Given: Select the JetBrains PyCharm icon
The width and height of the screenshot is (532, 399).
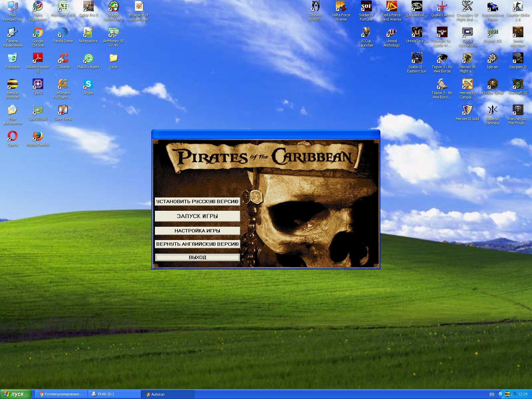Looking at the screenshot, I should [x=63, y=89].
